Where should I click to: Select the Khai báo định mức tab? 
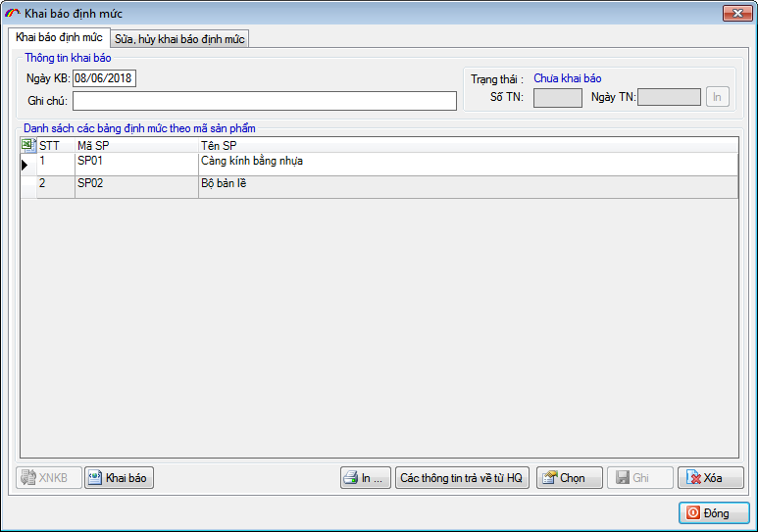click(59, 37)
